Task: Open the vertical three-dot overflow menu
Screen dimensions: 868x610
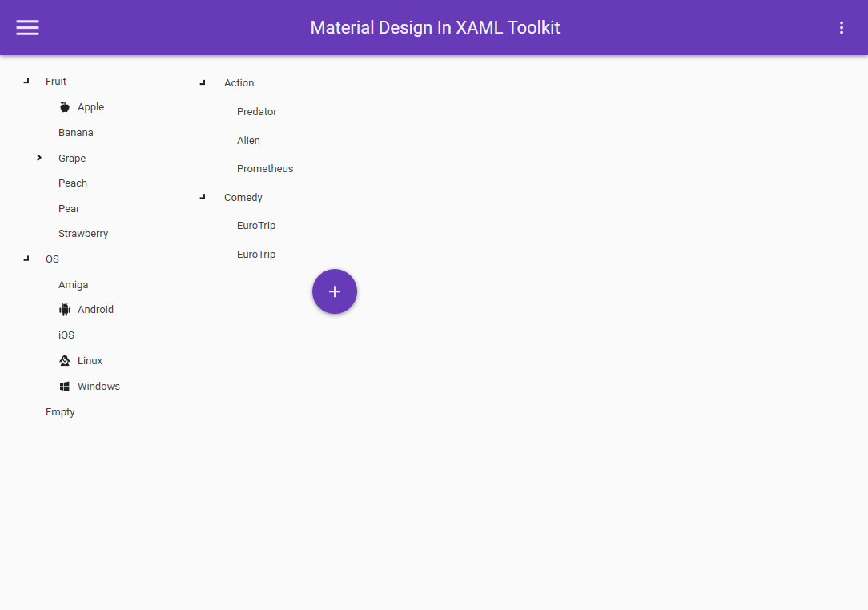Action: point(841,28)
